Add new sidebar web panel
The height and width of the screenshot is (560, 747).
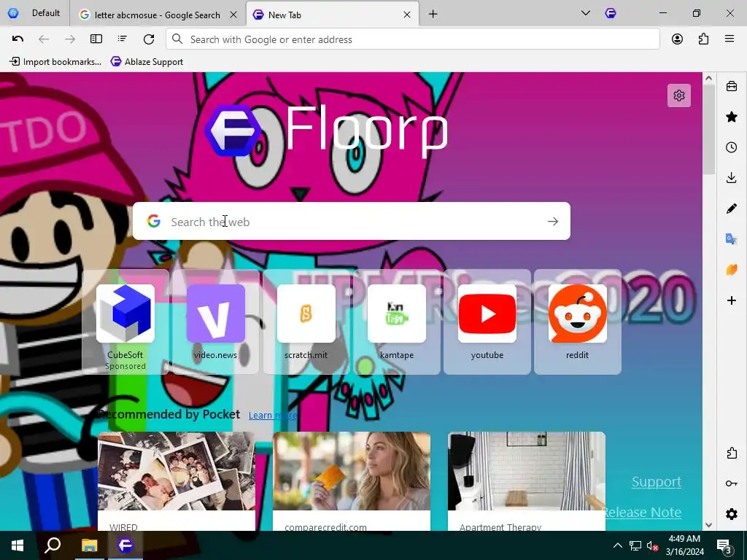pos(732,300)
